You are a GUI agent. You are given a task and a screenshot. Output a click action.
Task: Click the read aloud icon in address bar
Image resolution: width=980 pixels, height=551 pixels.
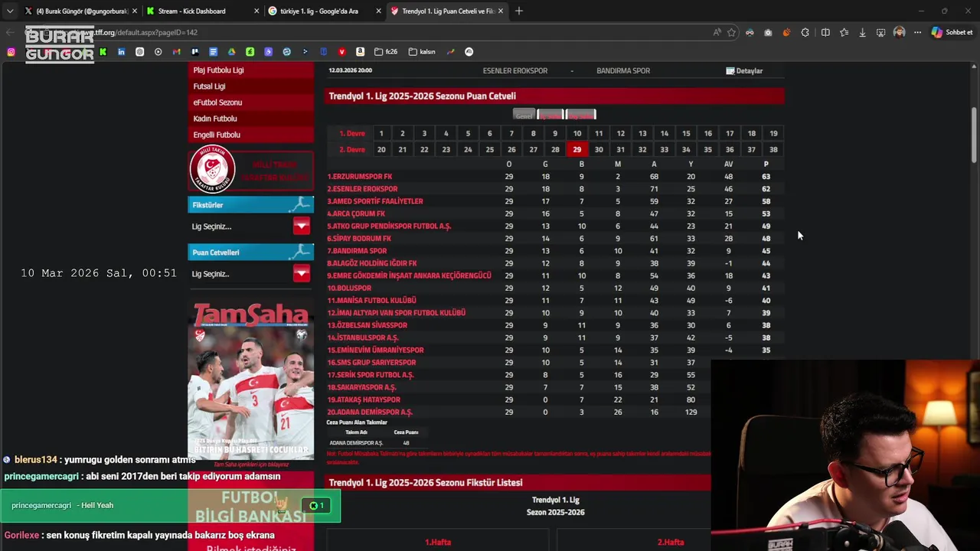[717, 32]
